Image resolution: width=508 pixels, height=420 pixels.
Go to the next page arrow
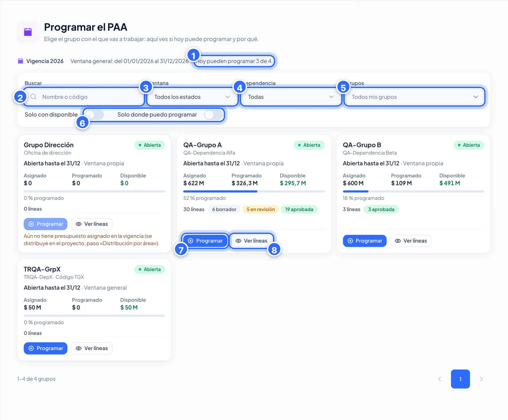click(481, 379)
